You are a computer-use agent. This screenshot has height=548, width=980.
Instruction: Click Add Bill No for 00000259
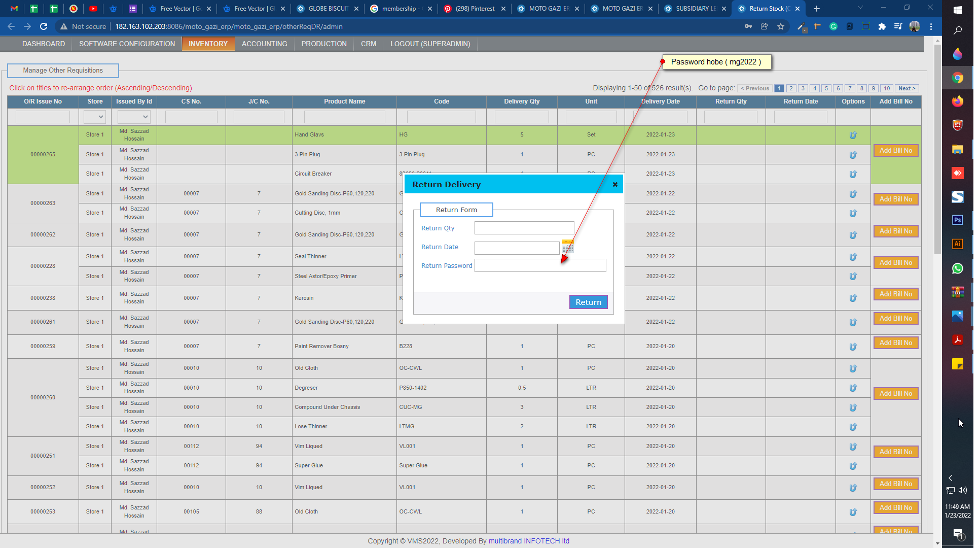(895, 343)
